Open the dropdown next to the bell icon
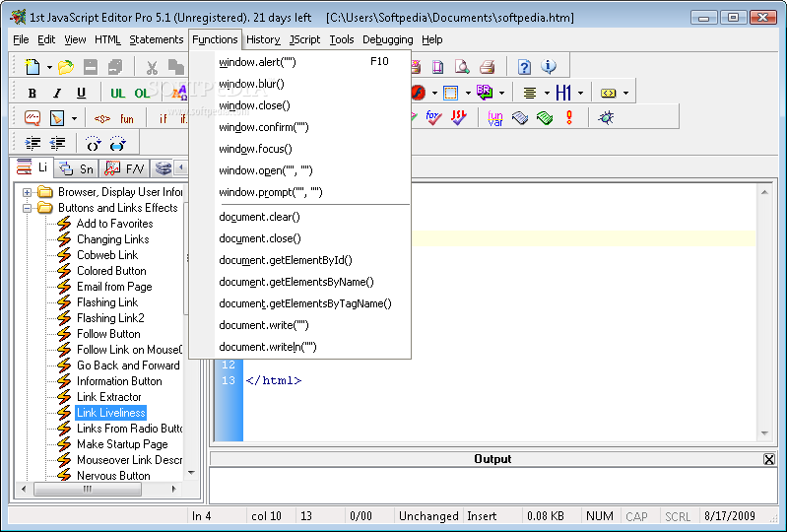 pos(74,119)
